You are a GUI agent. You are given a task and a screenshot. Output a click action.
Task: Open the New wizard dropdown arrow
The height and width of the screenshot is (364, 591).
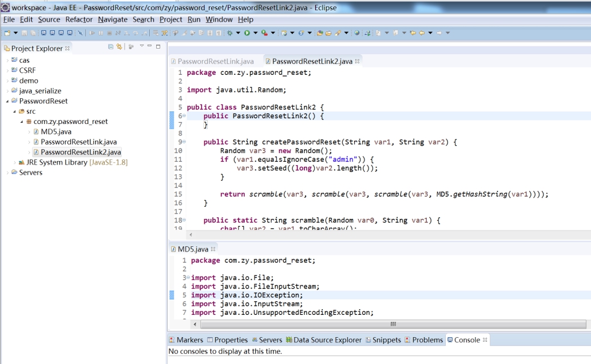click(x=16, y=33)
